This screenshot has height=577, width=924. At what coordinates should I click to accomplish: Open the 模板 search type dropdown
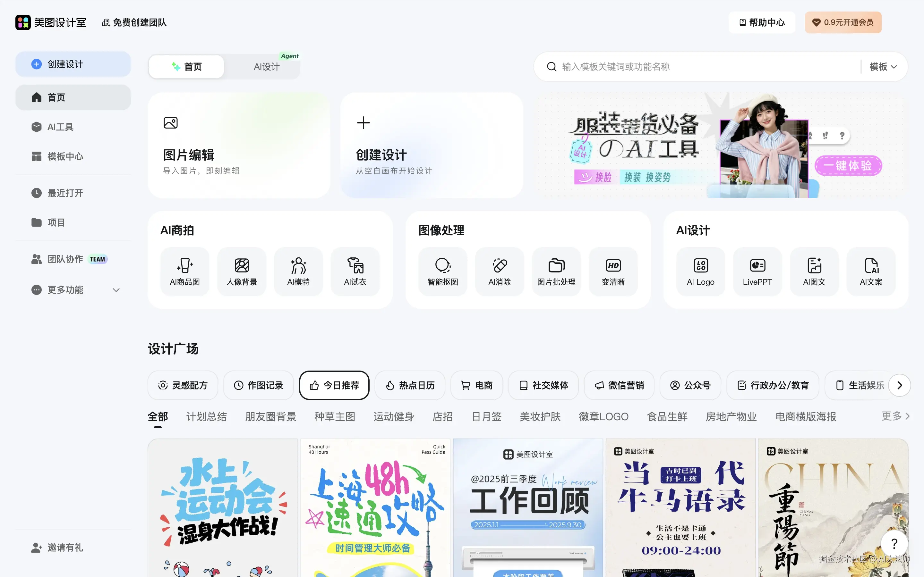tap(883, 67)
